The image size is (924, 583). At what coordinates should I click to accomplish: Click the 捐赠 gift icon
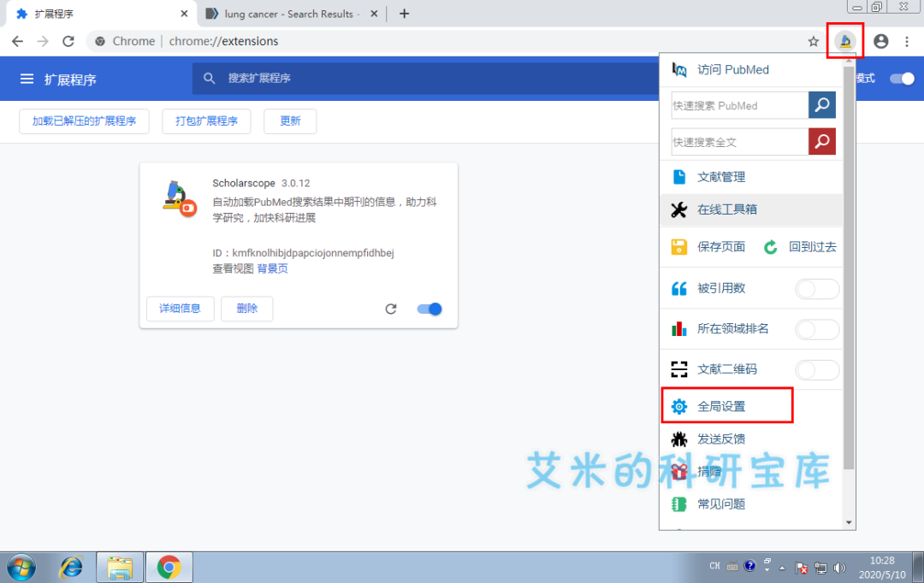(678, 471)
